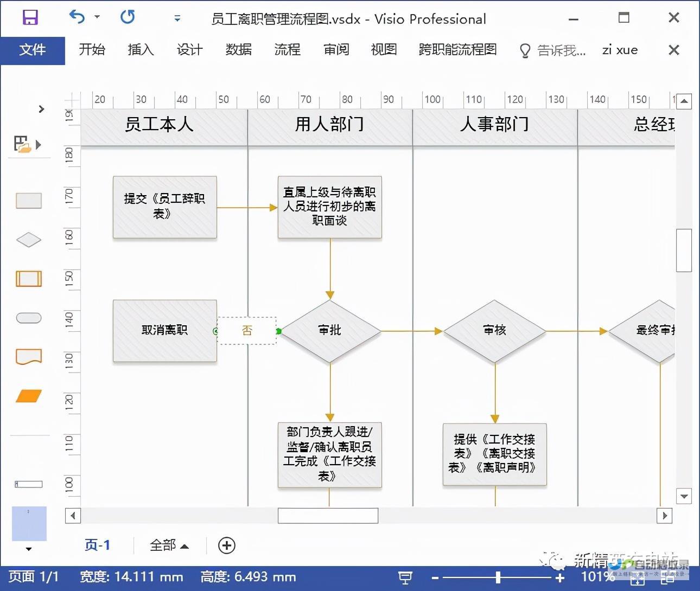Select the 直属上级 初步的离职面谈 box
Screen dimensions: 700x591
tap(330, 207)
